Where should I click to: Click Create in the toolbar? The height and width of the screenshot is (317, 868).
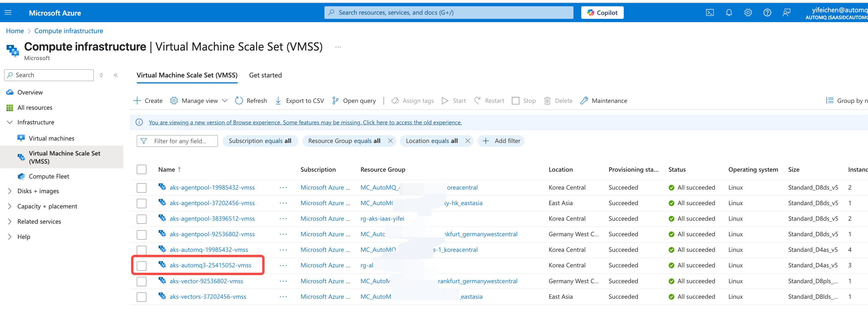[148, 100]
